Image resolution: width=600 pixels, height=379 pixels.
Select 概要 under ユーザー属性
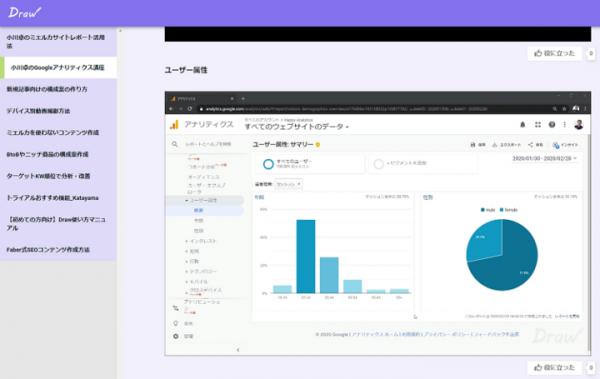click(x=199, y=211)
